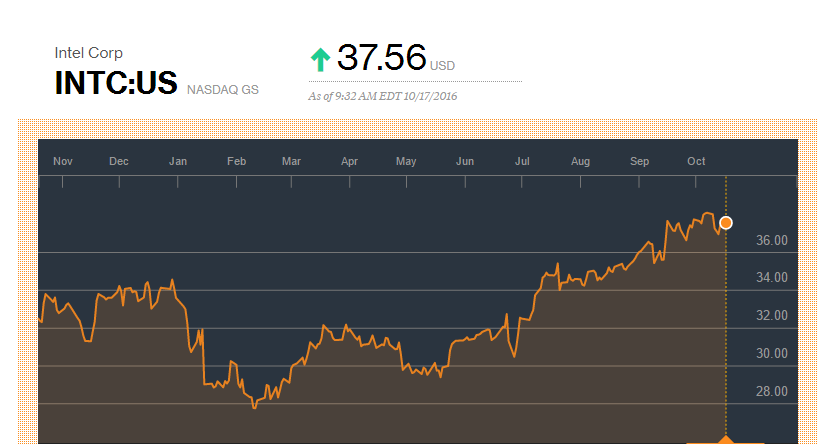Click the USD currency label

pyautogui.click(x=442, y=66)
